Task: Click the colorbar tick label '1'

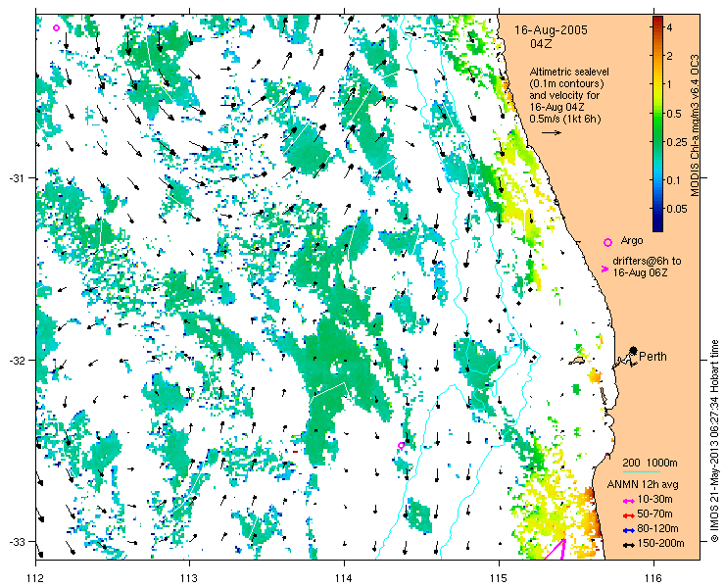Action: (x=670, y=84)
